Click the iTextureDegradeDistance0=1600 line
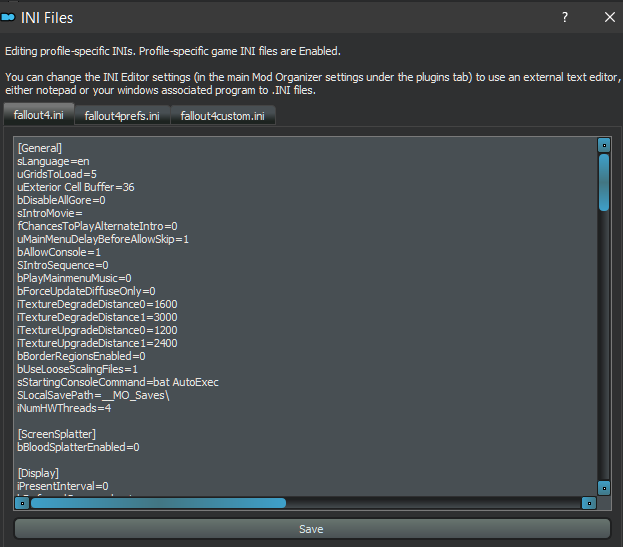623x547 pixels. click(97, 304)
